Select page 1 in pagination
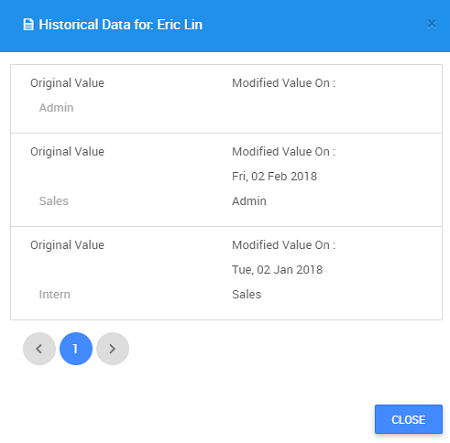 point(76,349)
